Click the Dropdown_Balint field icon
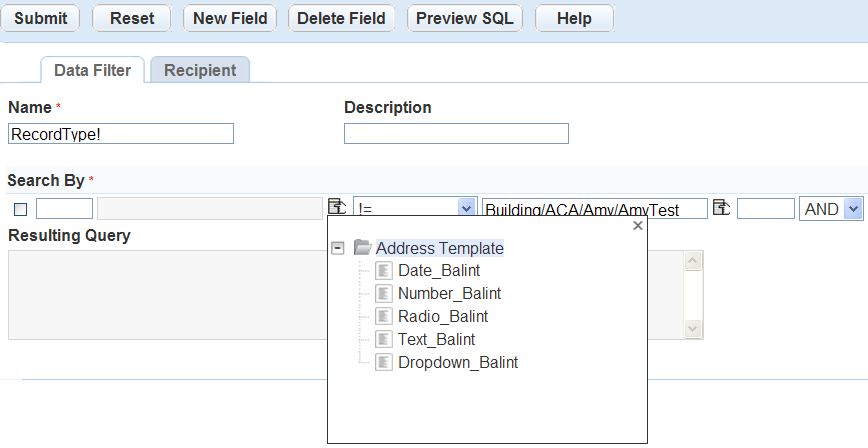This screenshot has height=448, width=868. point(384,363)
